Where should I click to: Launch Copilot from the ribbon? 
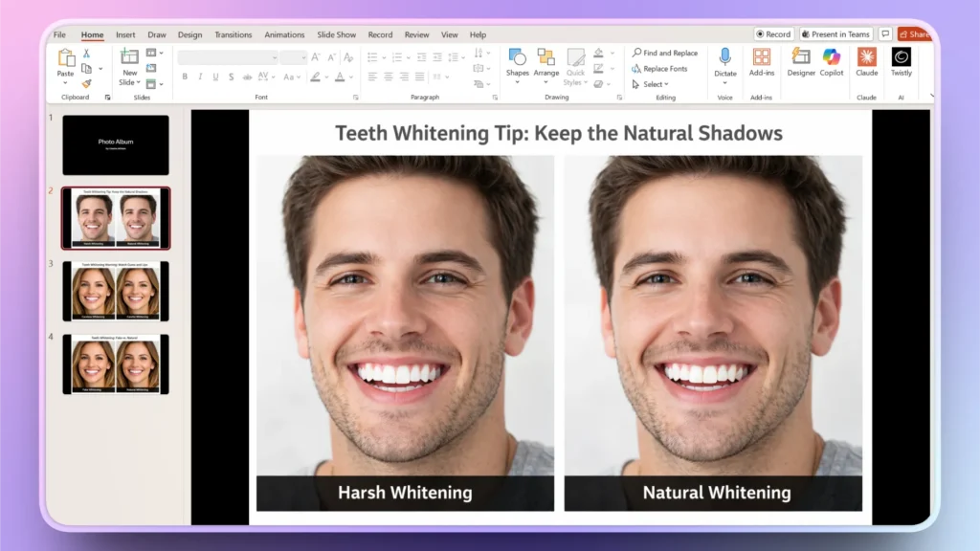coord(832,62)
